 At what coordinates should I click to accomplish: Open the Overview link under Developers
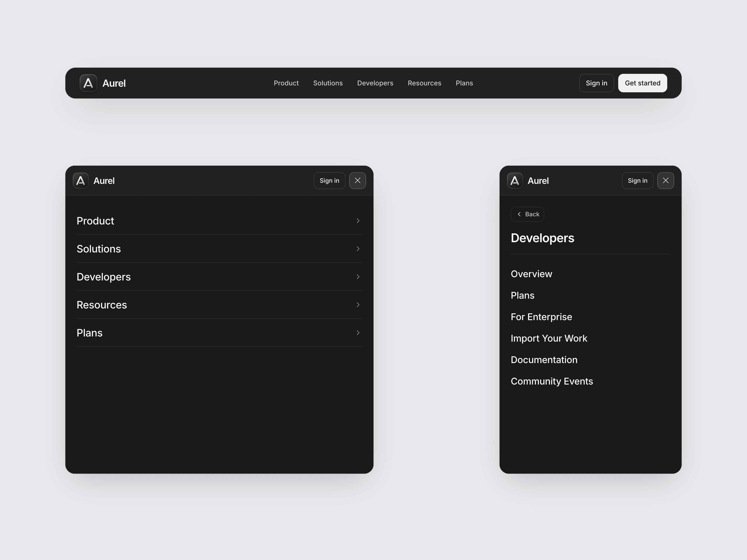531,274
